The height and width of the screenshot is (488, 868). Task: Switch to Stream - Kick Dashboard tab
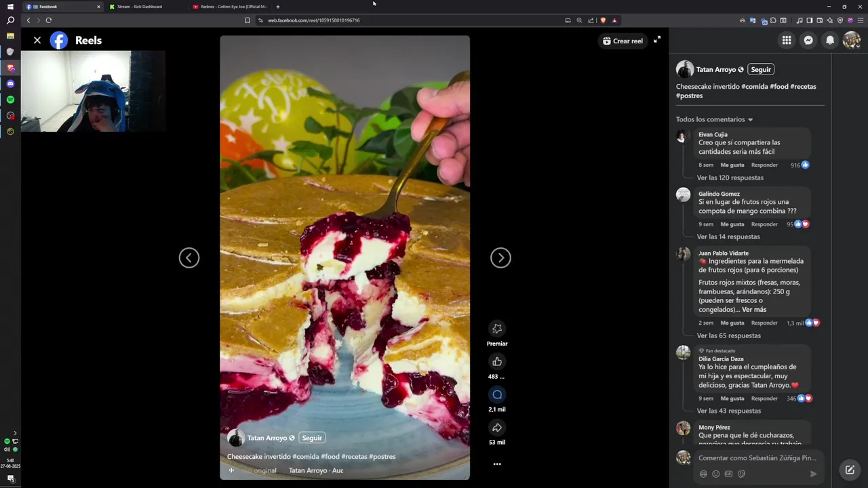pyautogui.click(x=146, y=7)
